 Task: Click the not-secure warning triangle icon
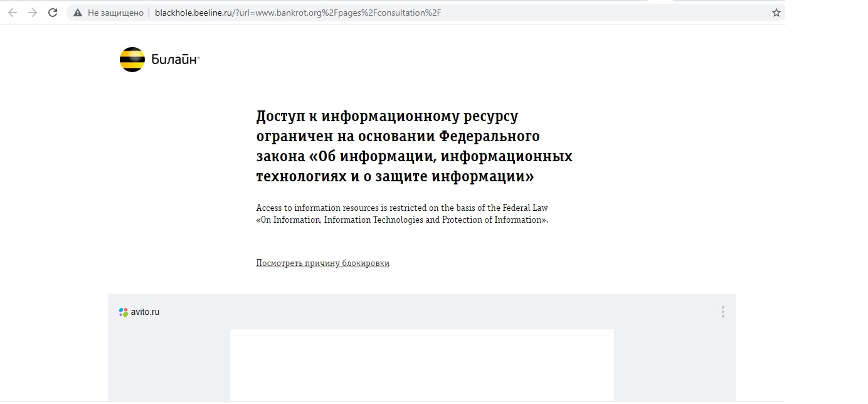[78, 13]
